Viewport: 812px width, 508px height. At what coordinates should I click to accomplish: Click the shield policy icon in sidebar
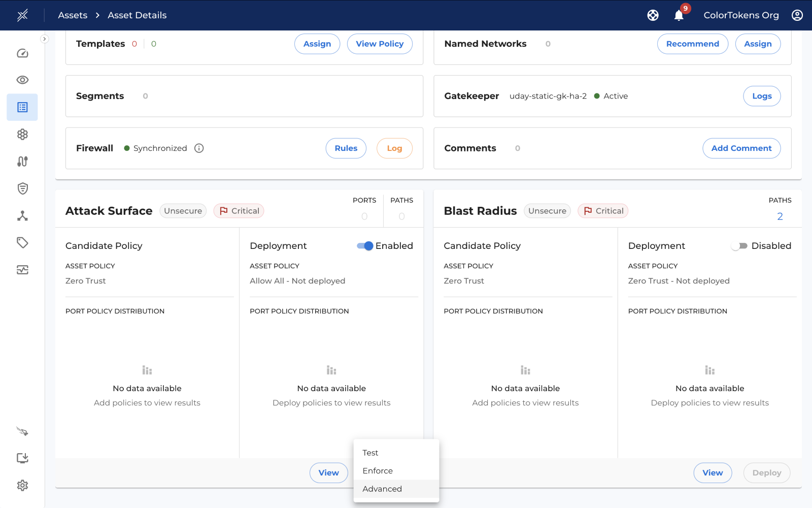click(22, 188)
